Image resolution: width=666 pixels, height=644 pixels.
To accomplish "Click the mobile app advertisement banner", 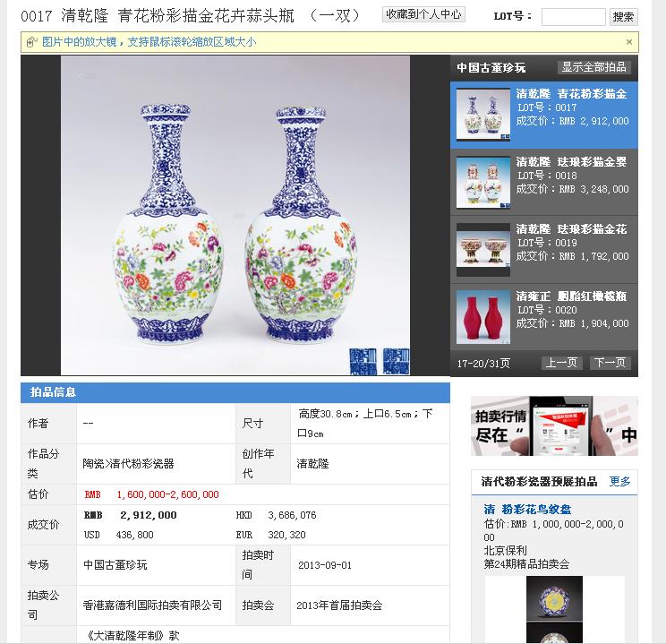I will click(554, 426).
